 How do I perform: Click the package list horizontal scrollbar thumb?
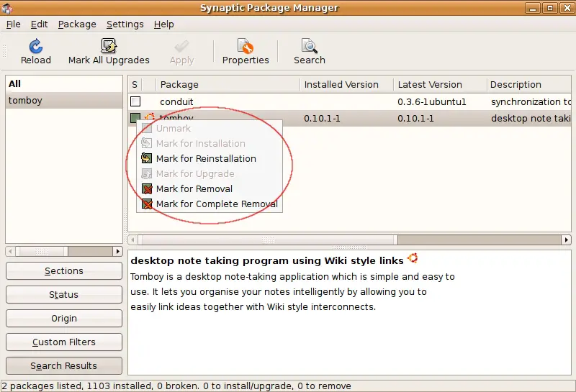coord(268,240)
